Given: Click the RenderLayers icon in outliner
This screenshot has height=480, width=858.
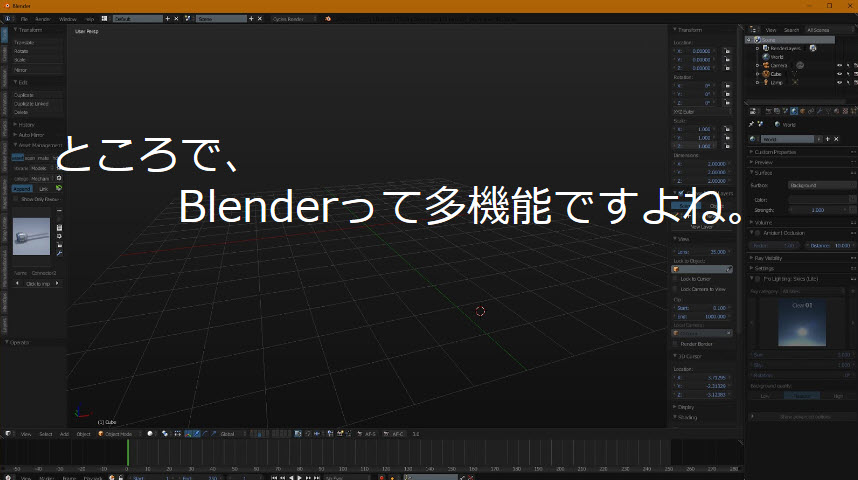Looking at the screenshot, I should (766, 49).
